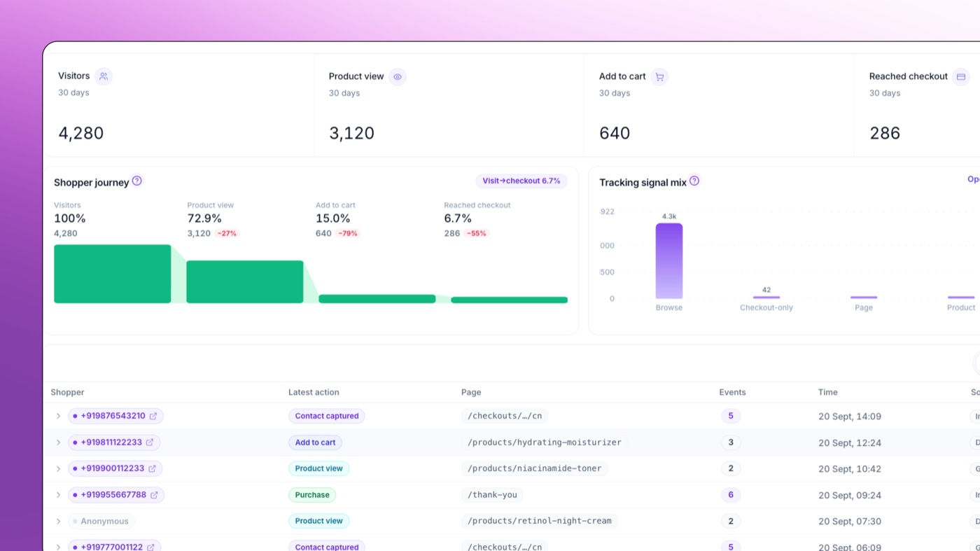The width and height of the screenshot is (980, 551).
Task: Click the /products/niacinamide-toner page path
Action: pyautogui.click(x=534, y=468)
